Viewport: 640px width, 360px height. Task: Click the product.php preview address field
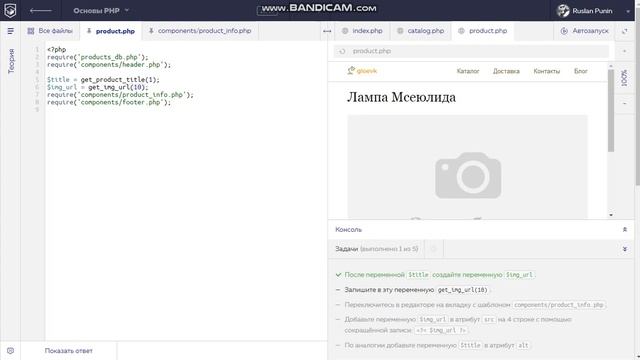[471, 51]
